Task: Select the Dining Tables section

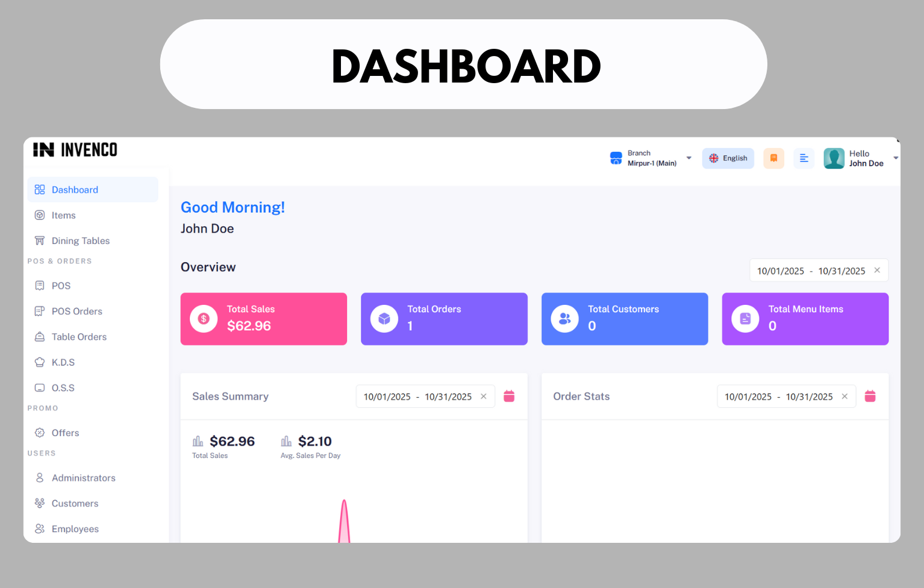Action: pos(80,240)
